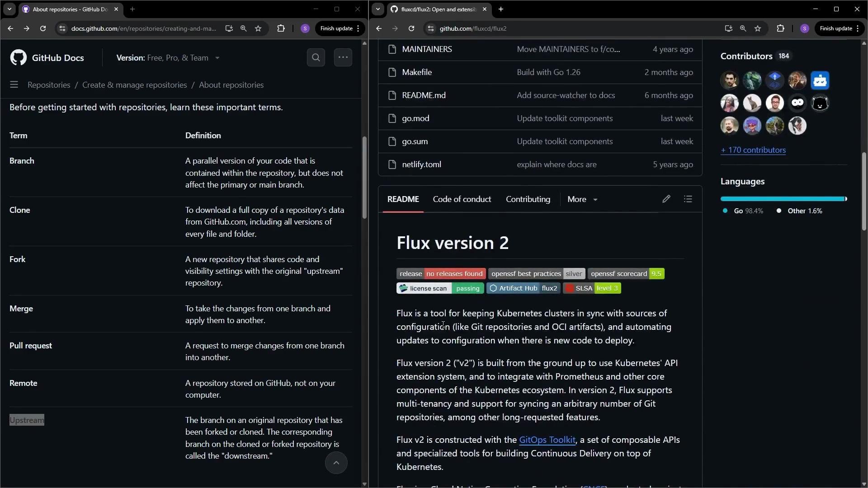Click the Go 98.4% language legend
The height and width of the screenshot is (488, 868).
743,211
